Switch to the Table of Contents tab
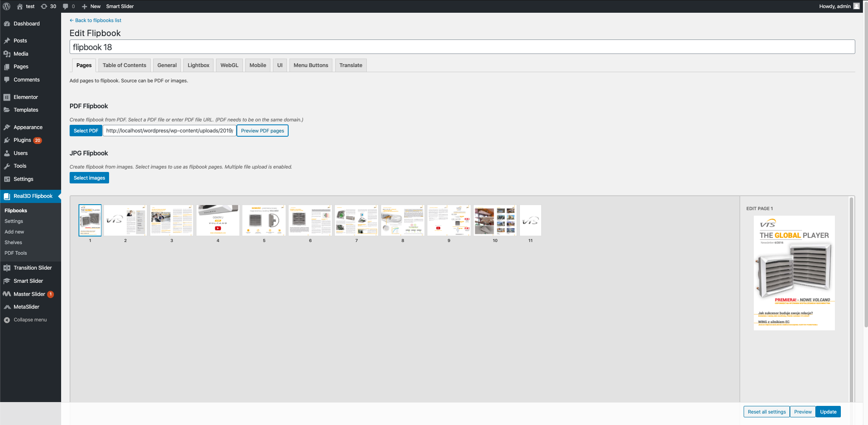This screenshot has width=868, height=425. point(124,65)
